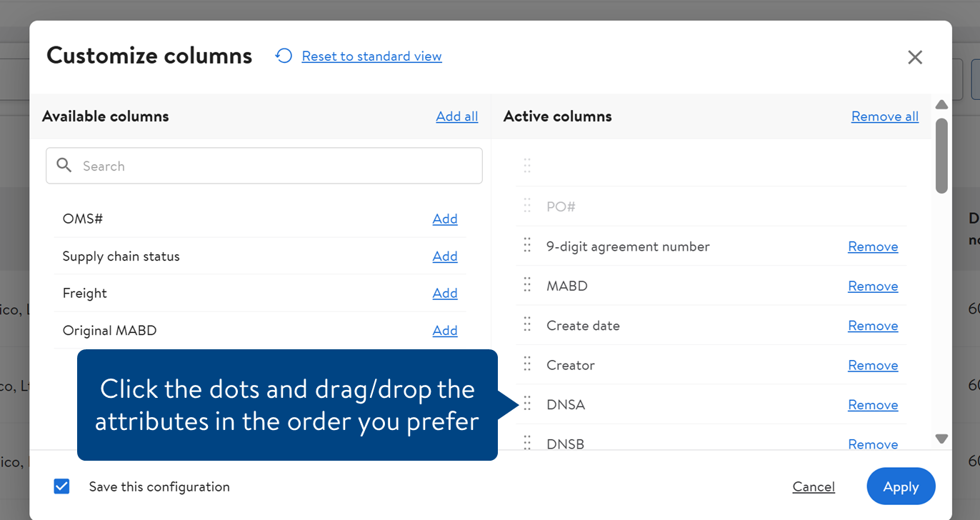Remove the 9-digit agreement number column
Screen dimensions: 980x520
coord(873,246)
